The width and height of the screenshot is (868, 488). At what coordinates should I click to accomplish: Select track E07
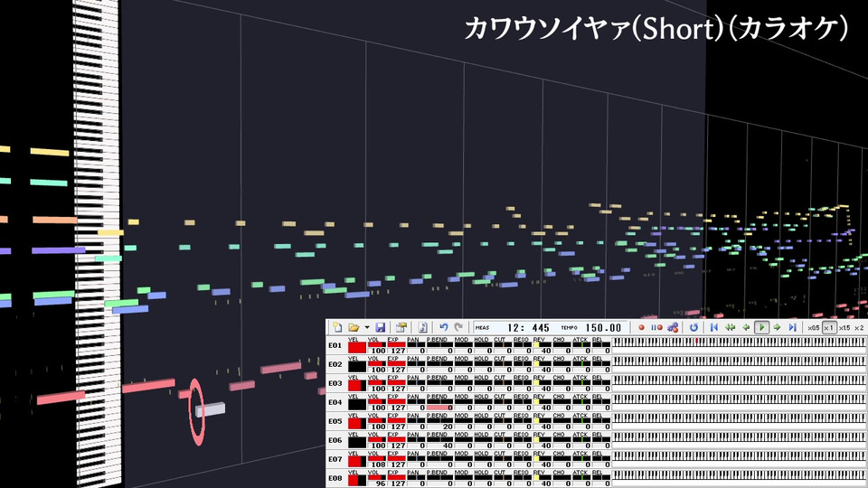335,459
